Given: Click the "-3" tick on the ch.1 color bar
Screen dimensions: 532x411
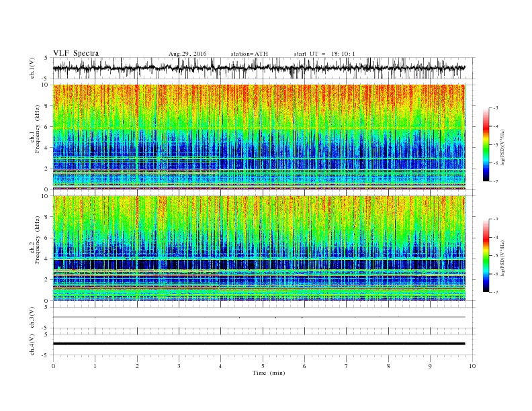Looking at the screenshot, I should [495, 108].
